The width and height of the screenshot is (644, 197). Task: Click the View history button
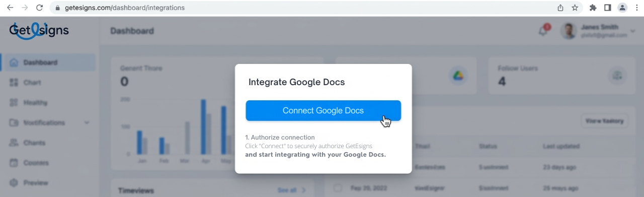pos(604,121)
